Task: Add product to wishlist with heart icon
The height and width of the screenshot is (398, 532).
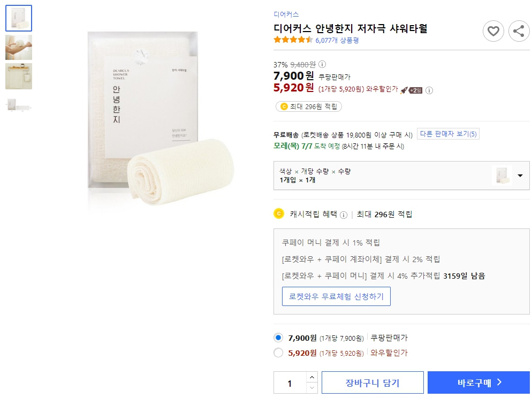Action: point(493,31)
